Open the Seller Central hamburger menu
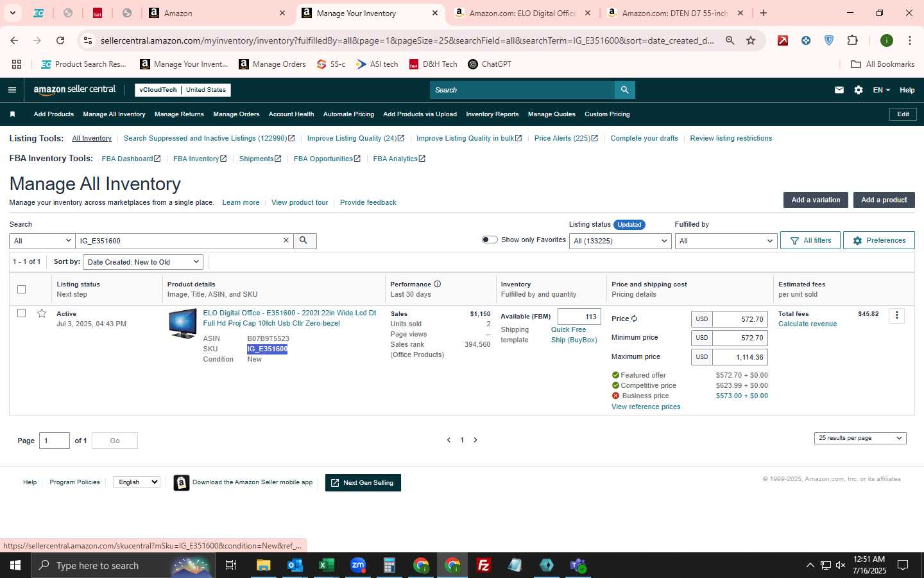Image resolution: width=924 pixels, height=578 pixels. (x=12, y=90)
